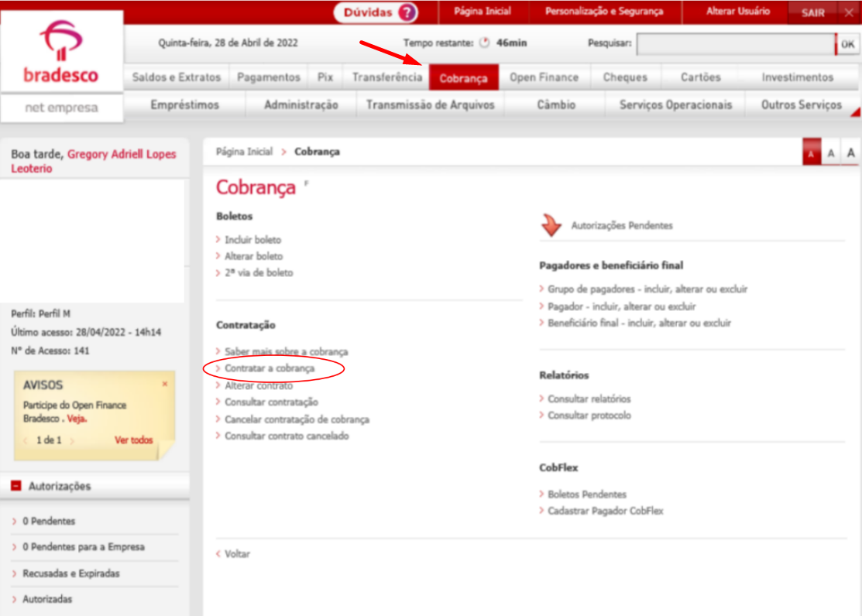Click 2ª via de boleto link

pos(259,272)
